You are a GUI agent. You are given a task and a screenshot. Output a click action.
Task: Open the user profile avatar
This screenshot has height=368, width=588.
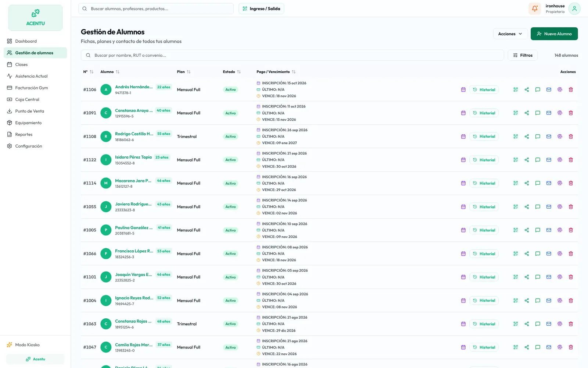[574, 8]
